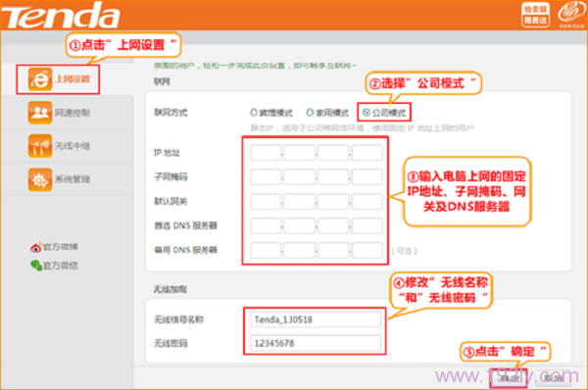This screenshot has height=390, width=588.
Task: Click the second octet box of 首选 DNS 服务器
Action: tap(299, 225)
